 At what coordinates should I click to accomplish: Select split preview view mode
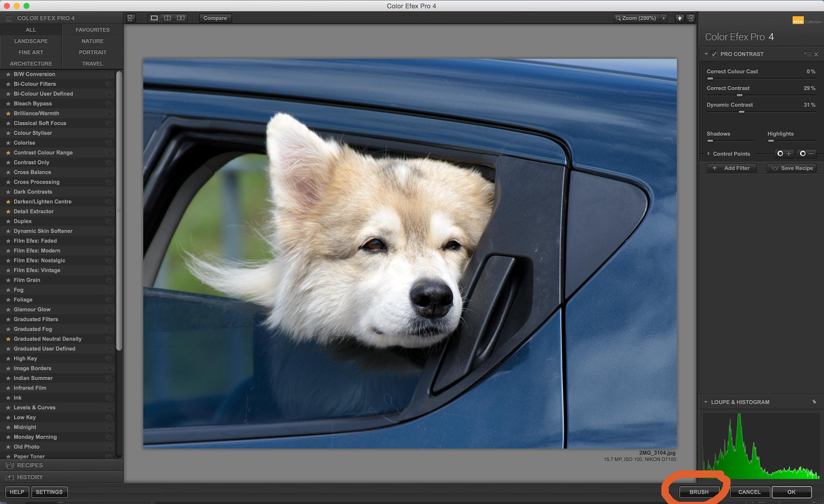coord(167,18)
